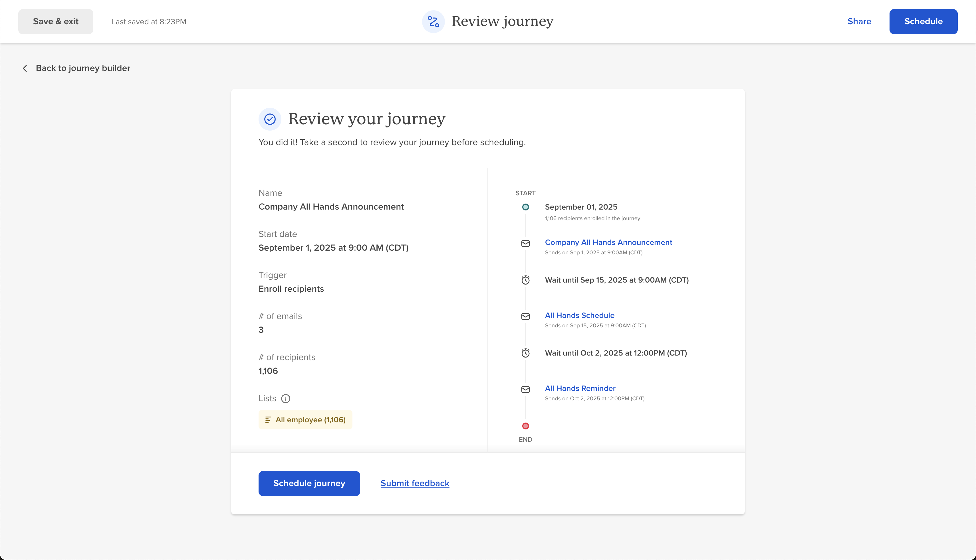Click the journey icon beside Review journey title

coord(433,22)
